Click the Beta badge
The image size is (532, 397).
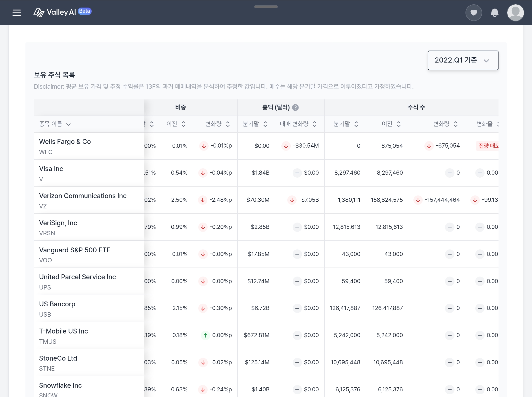click(x=85, y=11)
